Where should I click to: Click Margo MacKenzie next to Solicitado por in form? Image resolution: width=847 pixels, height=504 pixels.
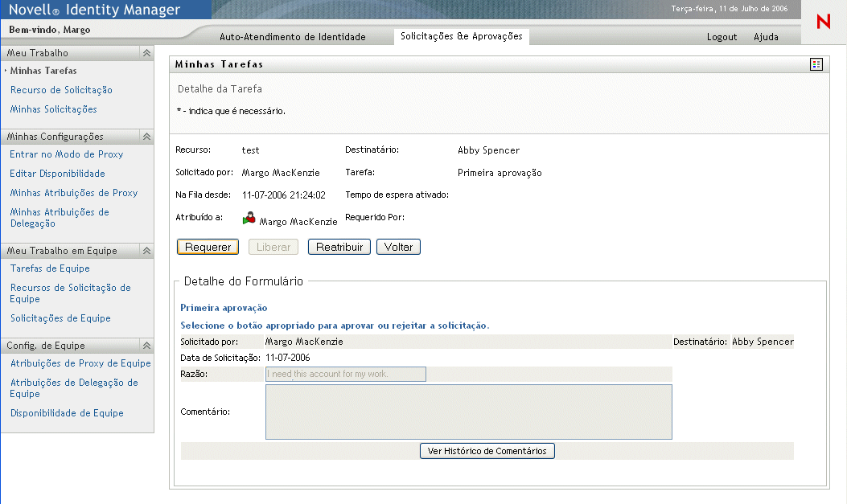coord(304,342)
